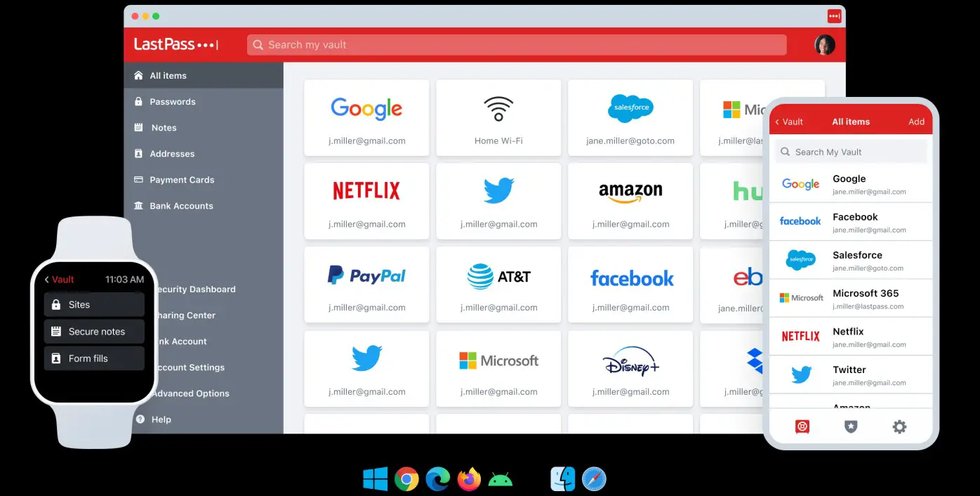Open Form fills on the watch
Viewport: 980px width, 496px height.
coord(94,358)
